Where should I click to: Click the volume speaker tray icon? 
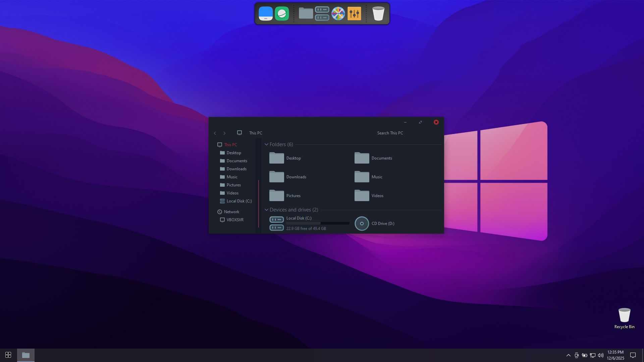(601, 355)
